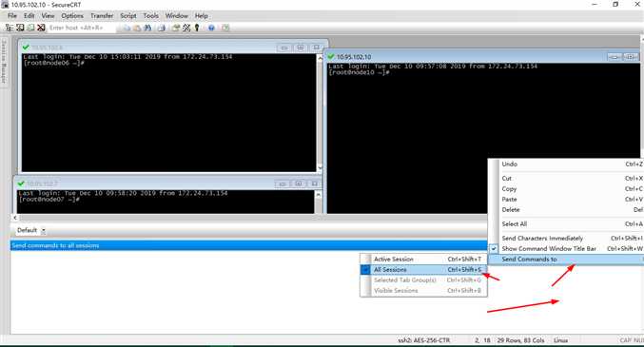644x347 pixels.
Task: Choose Paste in the context menu
Action: point(566,199)
